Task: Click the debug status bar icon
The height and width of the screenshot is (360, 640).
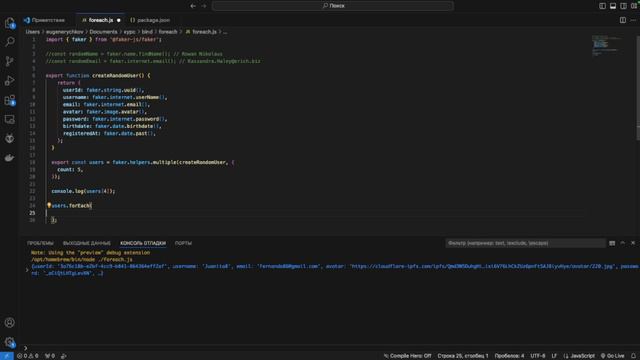Action: click(x=64, y=356)
